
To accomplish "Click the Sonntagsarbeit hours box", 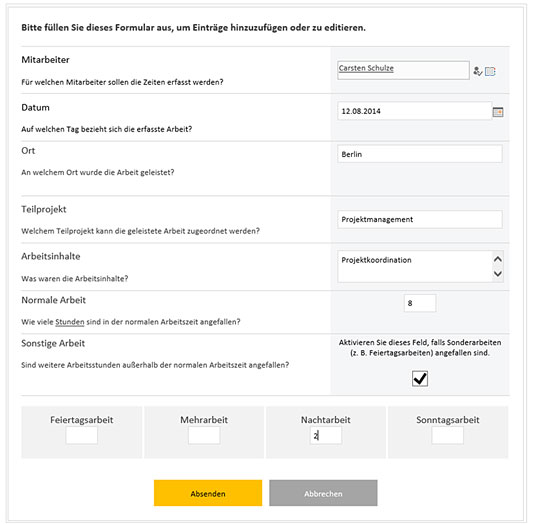I will click(x=448, y=435).
